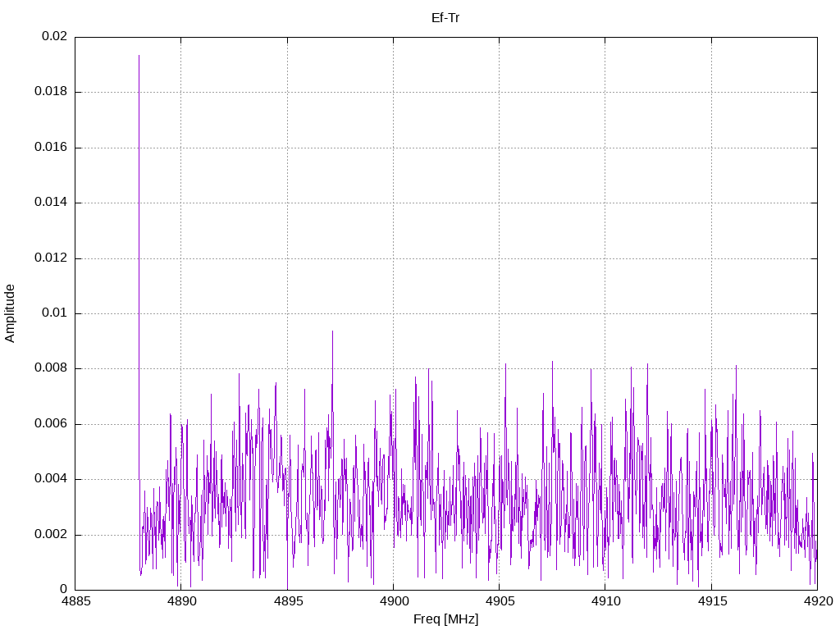The height and width of the screenshot is (630, 840).
Task: Click the x-axis tick label 4910
Action: pyautogui.click(x=606, y=601)
